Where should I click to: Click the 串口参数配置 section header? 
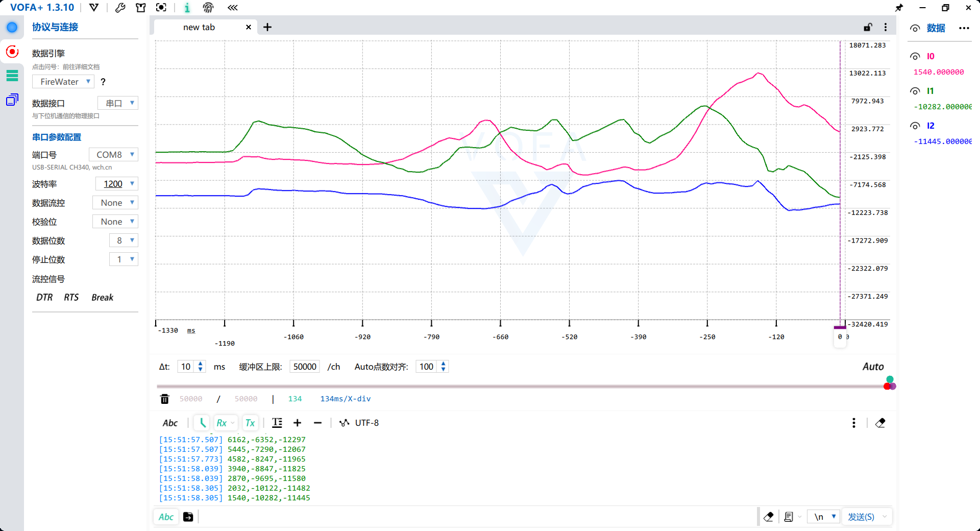[57, 137]
